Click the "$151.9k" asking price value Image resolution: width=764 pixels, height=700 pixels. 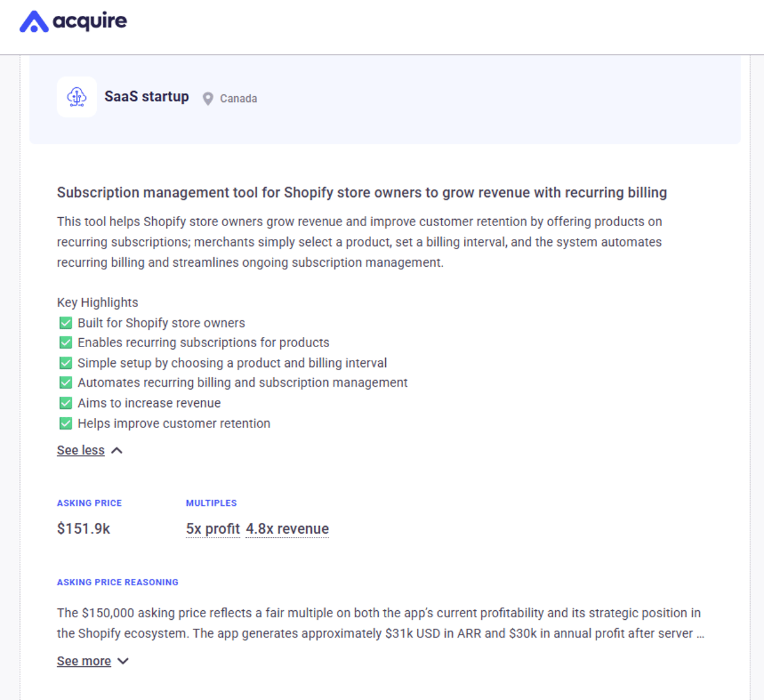click(x=83, y=528)
